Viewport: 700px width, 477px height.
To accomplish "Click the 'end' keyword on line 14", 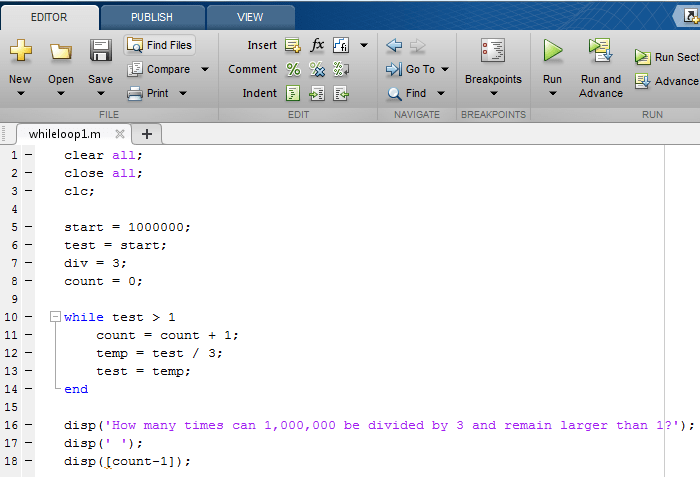I will [76, 389].
